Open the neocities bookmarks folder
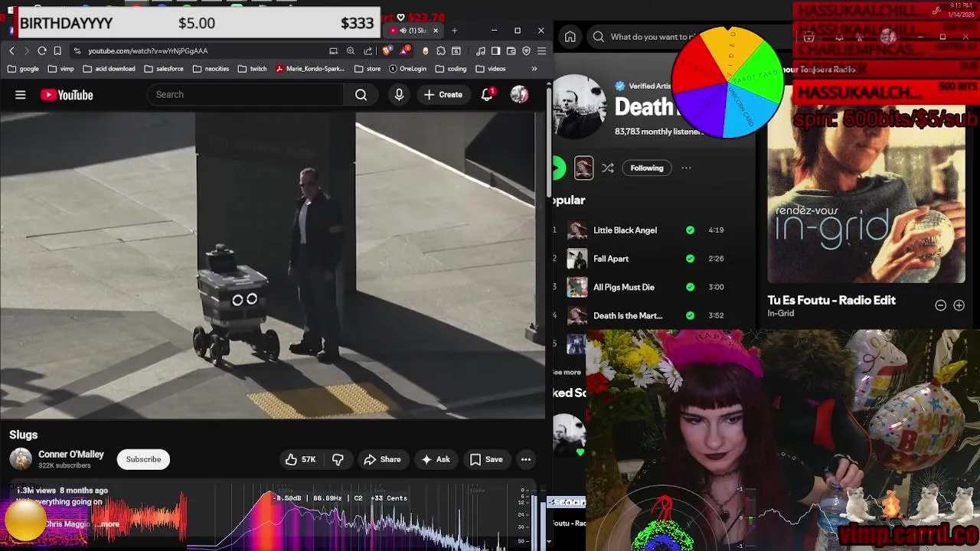The width and height of the screenshot is (980, 551). pos(211,68)
